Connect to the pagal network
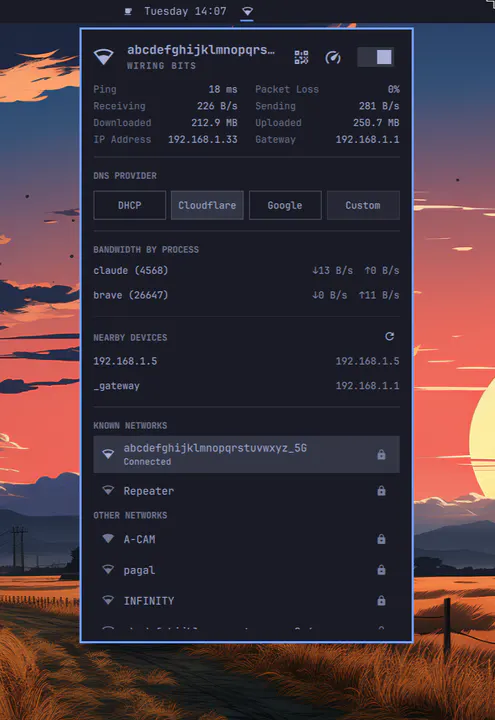 click(246, 570)
